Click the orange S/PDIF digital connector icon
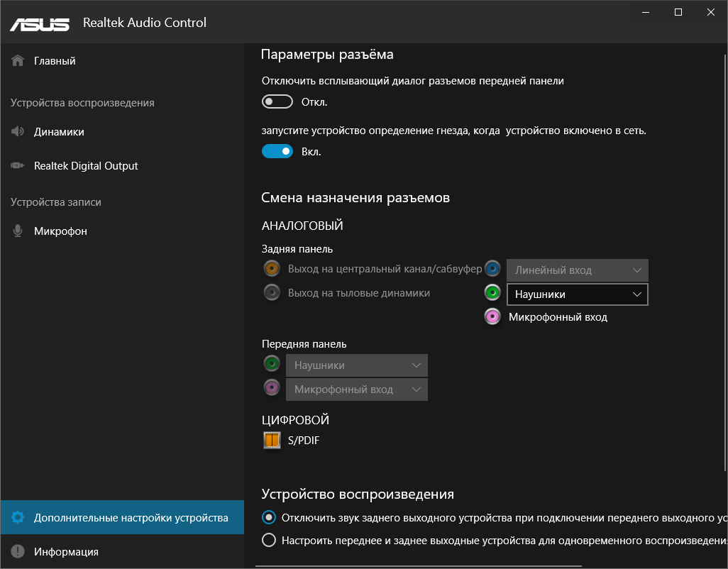Viewport: 728px width, 569px height. [x=272, y=441]
